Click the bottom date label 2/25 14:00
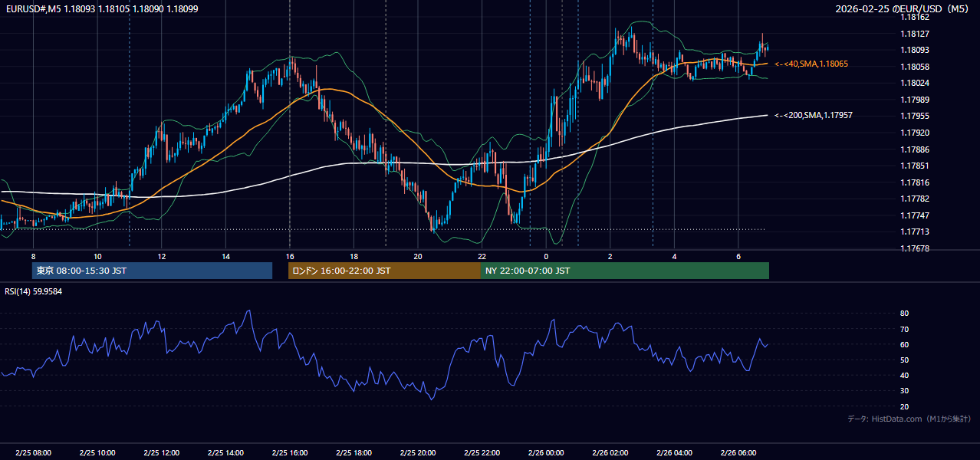The height and width of the screenshot is (460, 980). (225, 452)
